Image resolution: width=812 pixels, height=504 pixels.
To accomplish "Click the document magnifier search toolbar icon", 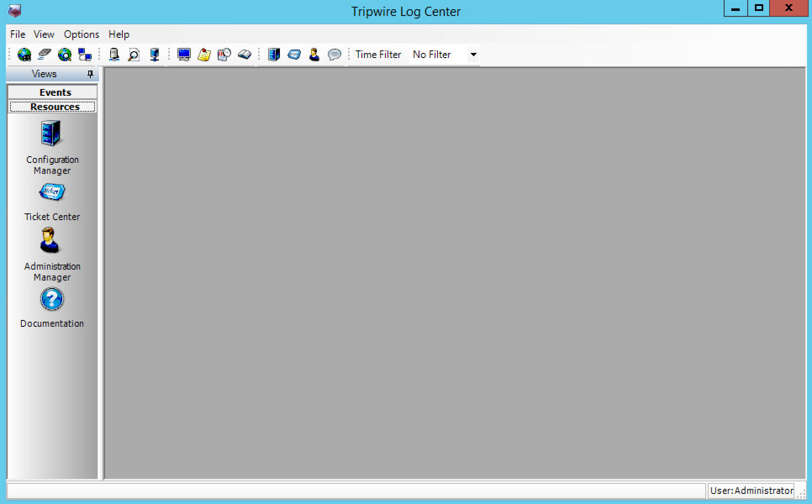I will tap(134, 55).
